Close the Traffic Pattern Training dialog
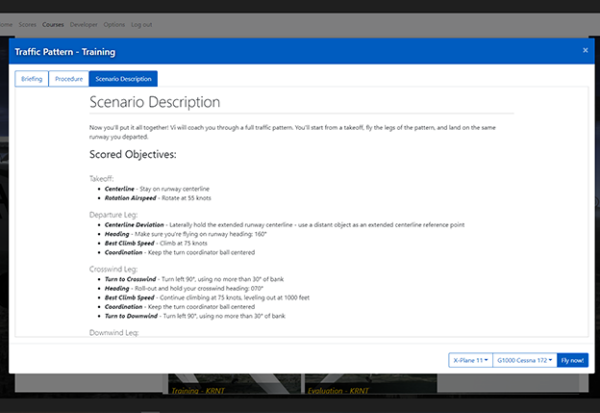 [x=585, y=50]
